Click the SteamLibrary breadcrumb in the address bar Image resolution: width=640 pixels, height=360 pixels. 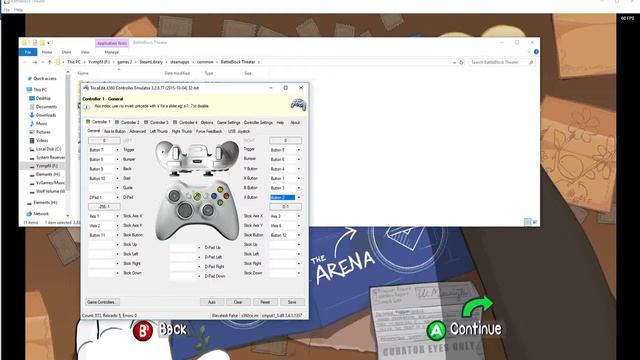click(151, 62)
